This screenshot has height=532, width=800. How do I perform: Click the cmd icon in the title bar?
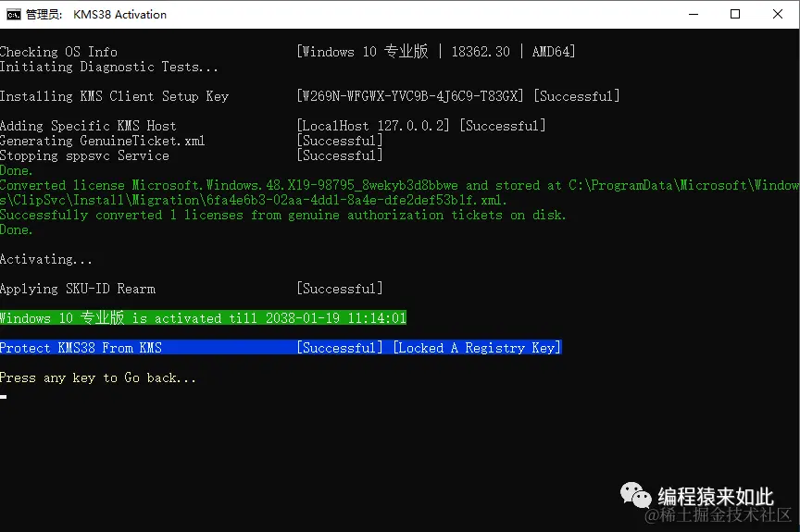(x=13, y=14)
